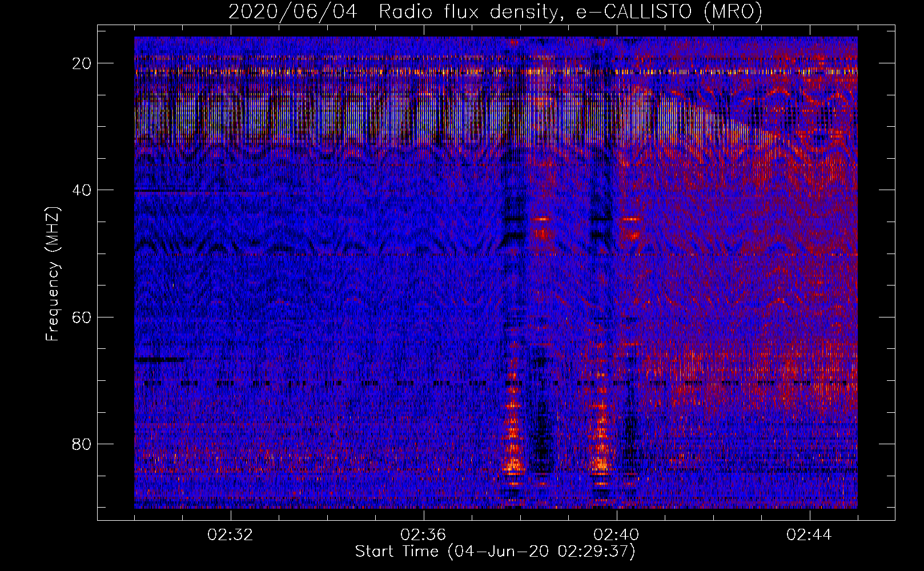This screenshot has height=571, width=924.
Task: Click the 20 MHz frequency tick label
Action: [82, 63]
